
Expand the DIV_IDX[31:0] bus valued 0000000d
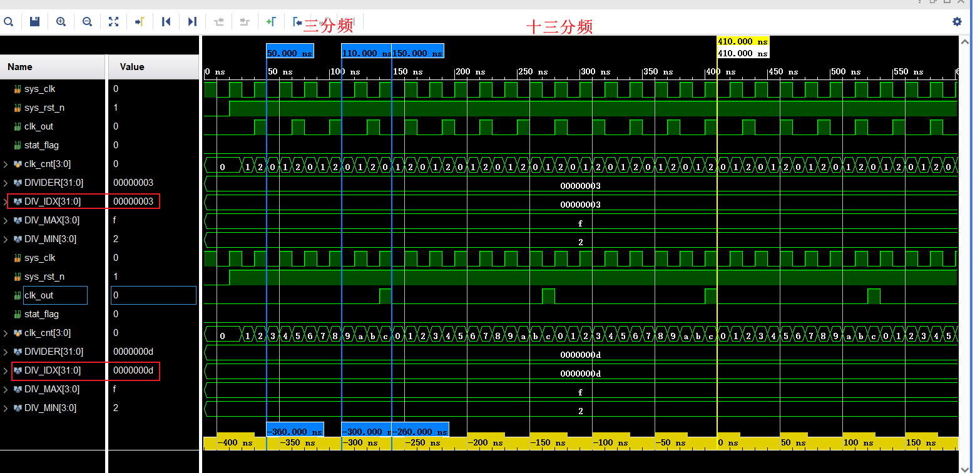pos(6,370)
